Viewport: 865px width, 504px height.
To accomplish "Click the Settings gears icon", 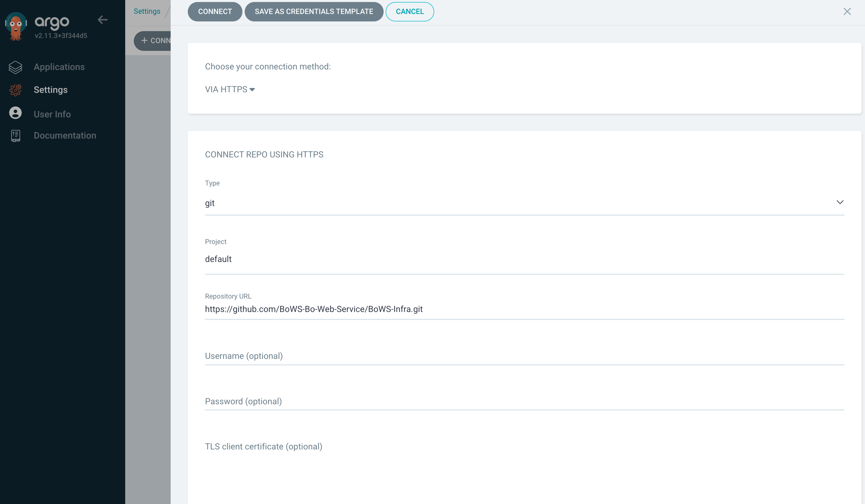I will [15, 90].
